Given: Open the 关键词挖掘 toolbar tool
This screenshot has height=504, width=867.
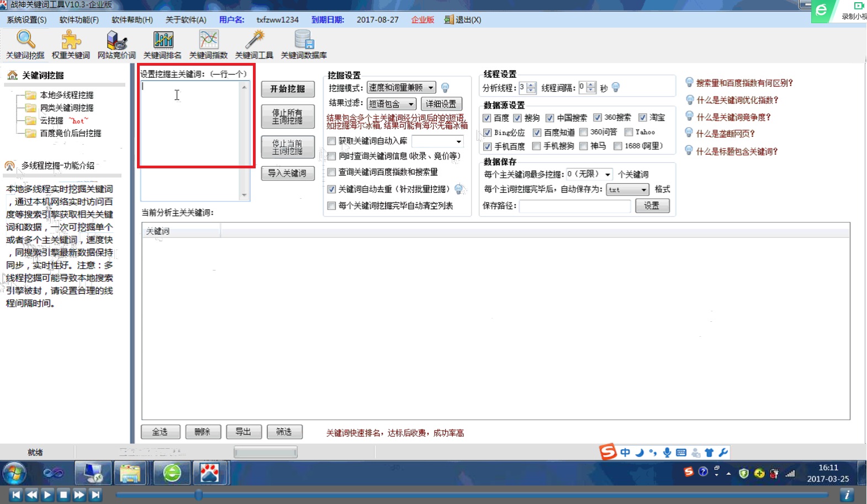Looking at the screenshot, I should [25, 45].
